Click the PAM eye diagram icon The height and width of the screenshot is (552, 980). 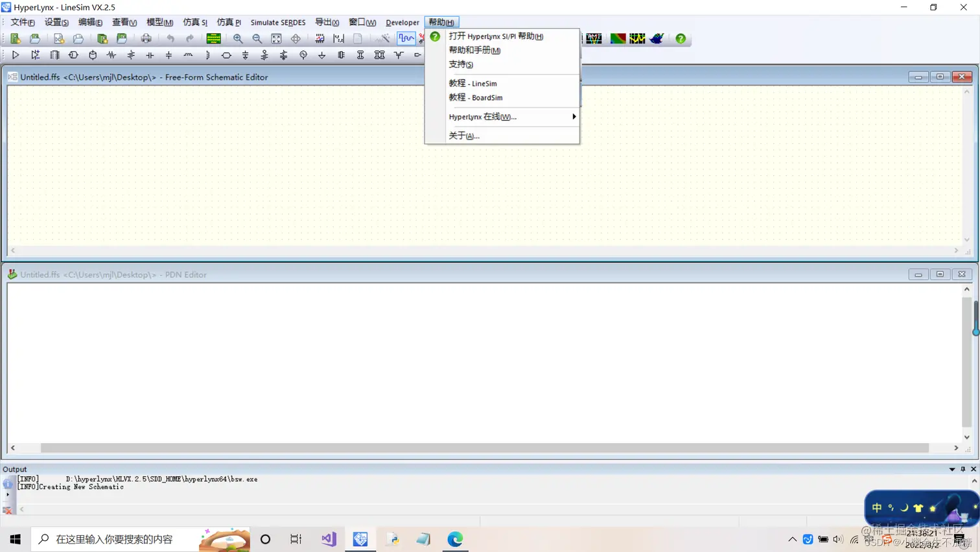pyautogui.click(x=594, y=39)
